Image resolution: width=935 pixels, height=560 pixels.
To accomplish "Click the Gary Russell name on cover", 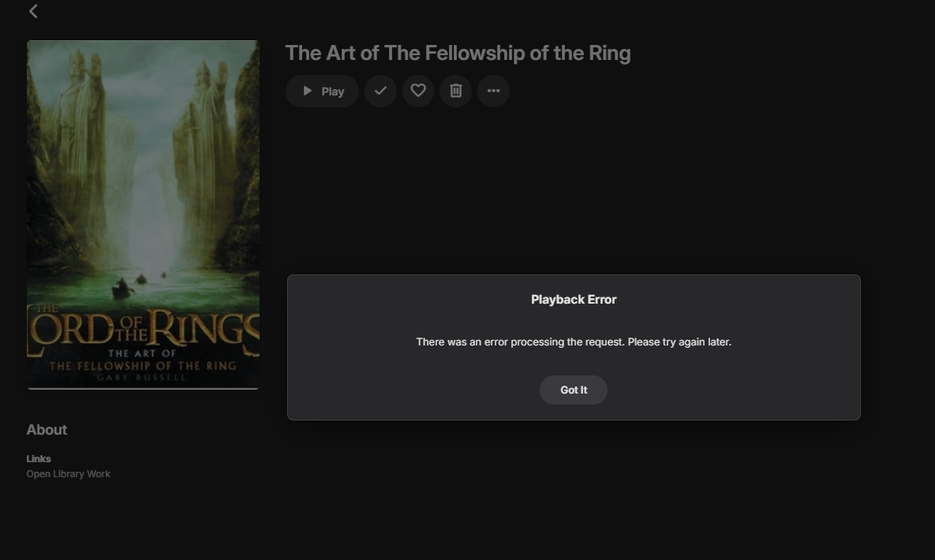I will [x=143, y=378].
